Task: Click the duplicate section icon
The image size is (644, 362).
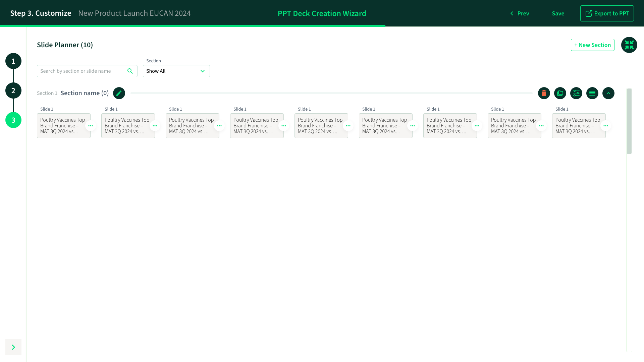Action: pyautogui.click(x=560, y=93)
